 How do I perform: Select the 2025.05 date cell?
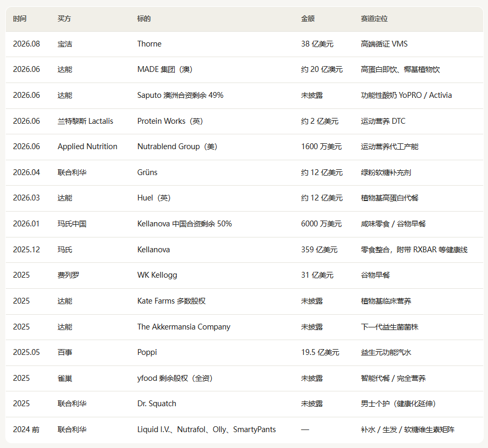pyautogui.click(x=26, y=352)
